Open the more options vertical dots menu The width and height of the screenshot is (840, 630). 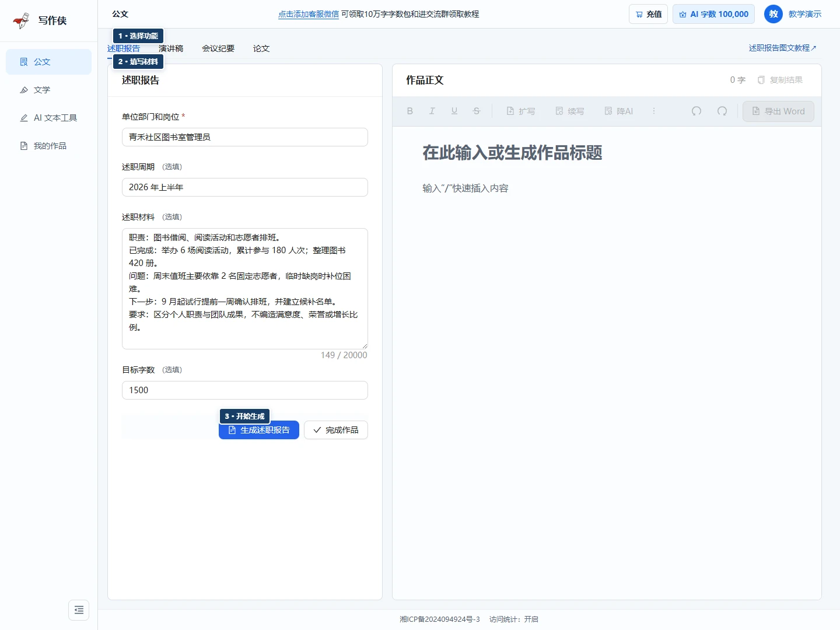click(x=654, y=111)
